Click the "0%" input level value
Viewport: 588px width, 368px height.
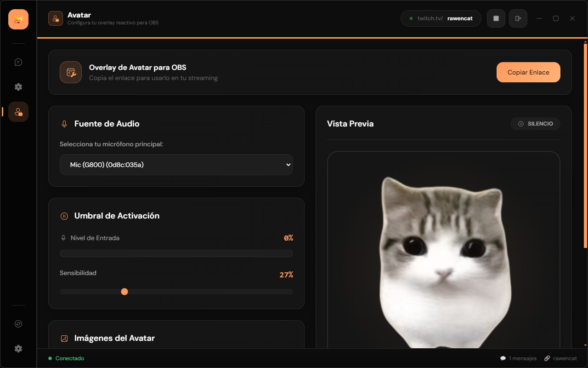(x=288, y=238)
